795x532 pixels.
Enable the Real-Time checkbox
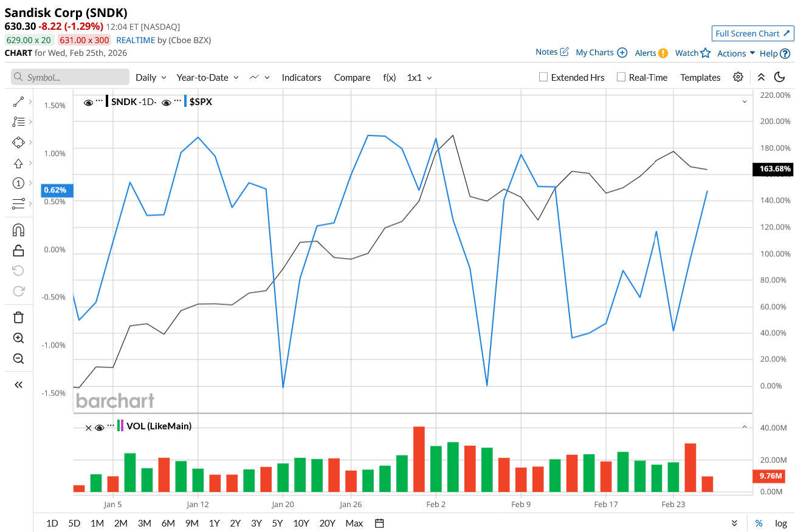click(621, 77)
